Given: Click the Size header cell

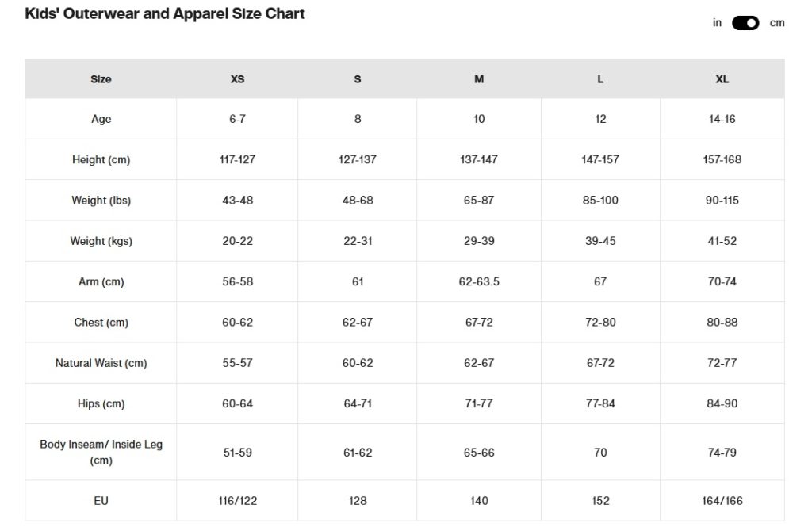Looking at the screenshot, I should pyautogui.click(x=101, y=79).
